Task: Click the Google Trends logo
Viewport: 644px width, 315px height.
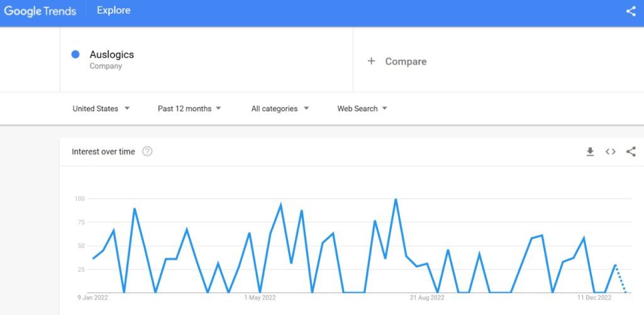Action: (x=40, y=11)
